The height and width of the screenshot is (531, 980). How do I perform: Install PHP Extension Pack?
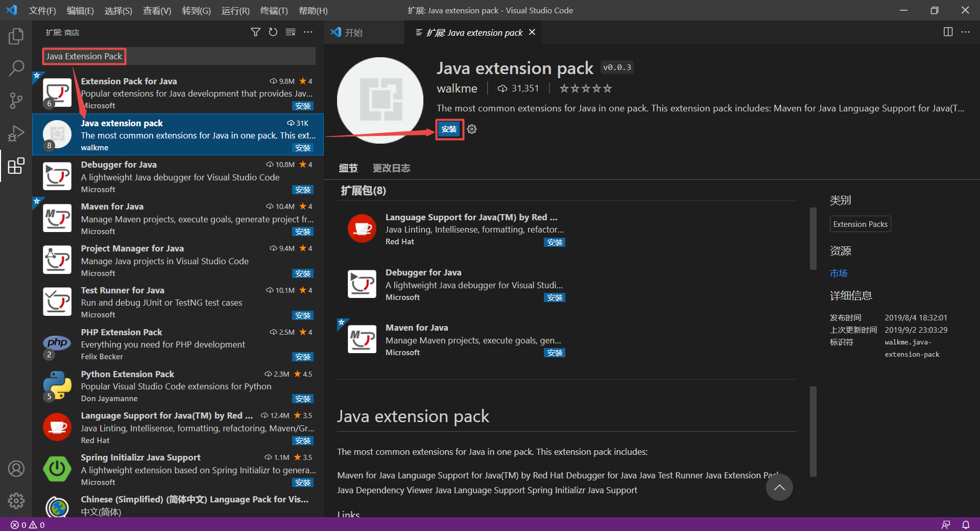[x=303, y=357]
